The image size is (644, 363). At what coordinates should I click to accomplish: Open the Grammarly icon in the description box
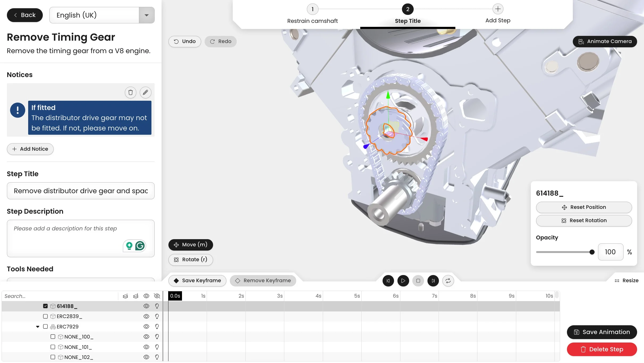coord(140,246)
